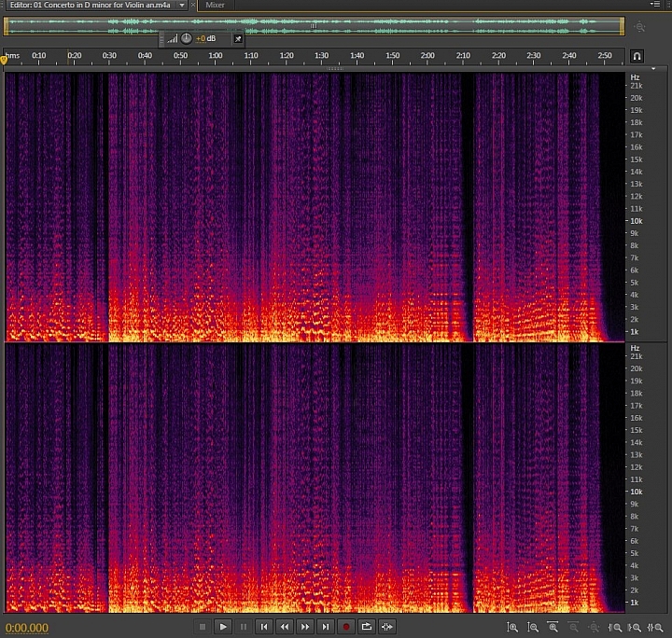The height and width of the screenshot is (638, 672).
Task: Pause the audio with the Pause button
Action: click(244, 627)
